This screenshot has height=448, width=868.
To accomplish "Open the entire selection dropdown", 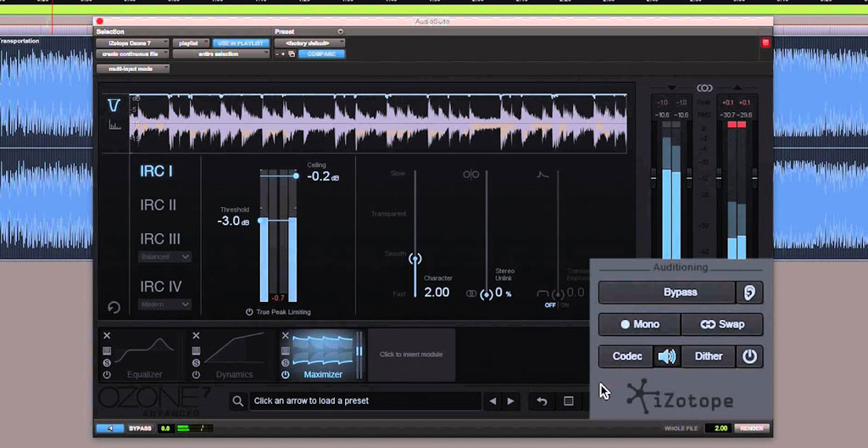I will click(222, 53).
